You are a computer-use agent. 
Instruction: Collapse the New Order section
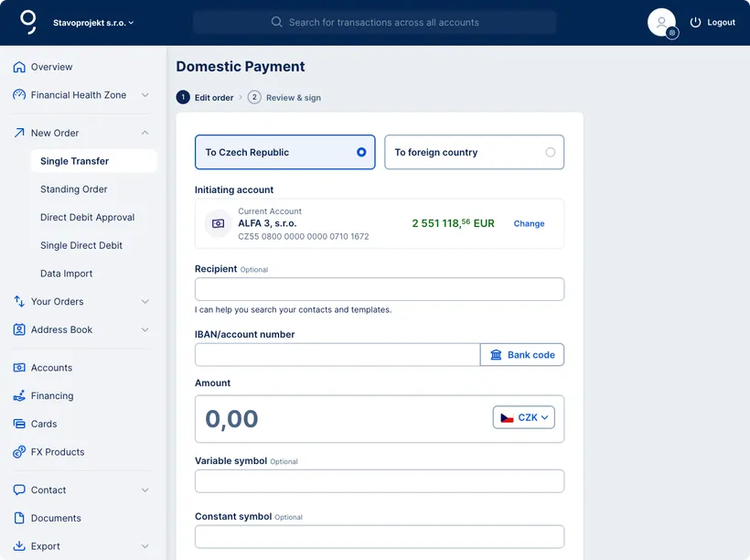click(144, 132)
